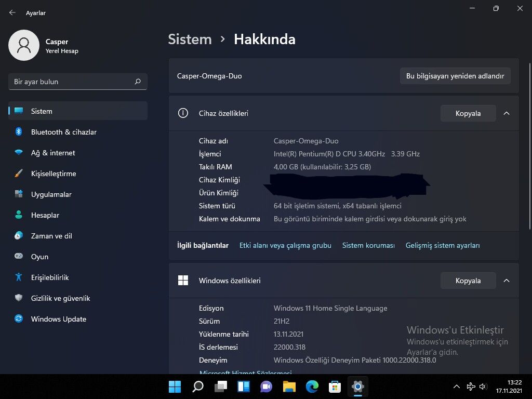Viewport: 532px width, 399px height.
Task: Collapse the Windows özellikleri section
Action: point(506,281)
